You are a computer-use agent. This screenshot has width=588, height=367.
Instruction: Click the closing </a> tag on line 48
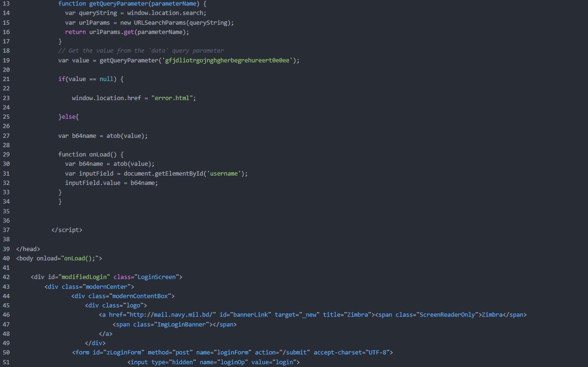pos(106,334)
